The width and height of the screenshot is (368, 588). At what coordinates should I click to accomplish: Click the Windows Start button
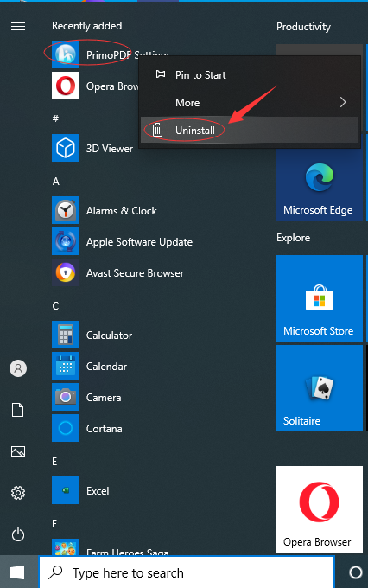coord(17,572)
